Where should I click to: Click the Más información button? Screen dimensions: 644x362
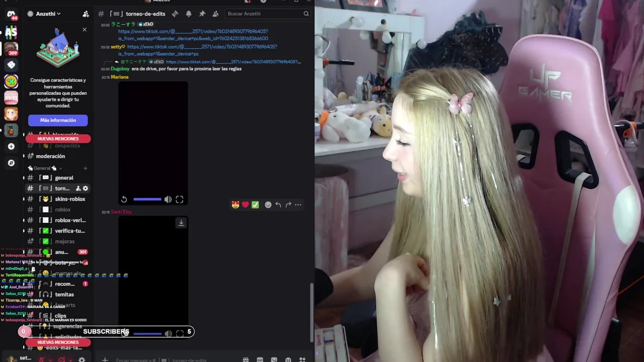click(x=58, y=120)
